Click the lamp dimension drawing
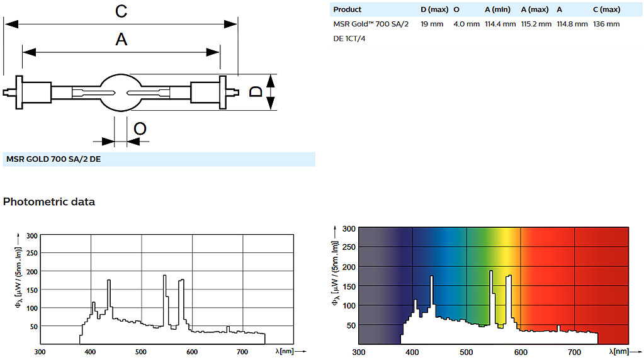 pos(140,76)
